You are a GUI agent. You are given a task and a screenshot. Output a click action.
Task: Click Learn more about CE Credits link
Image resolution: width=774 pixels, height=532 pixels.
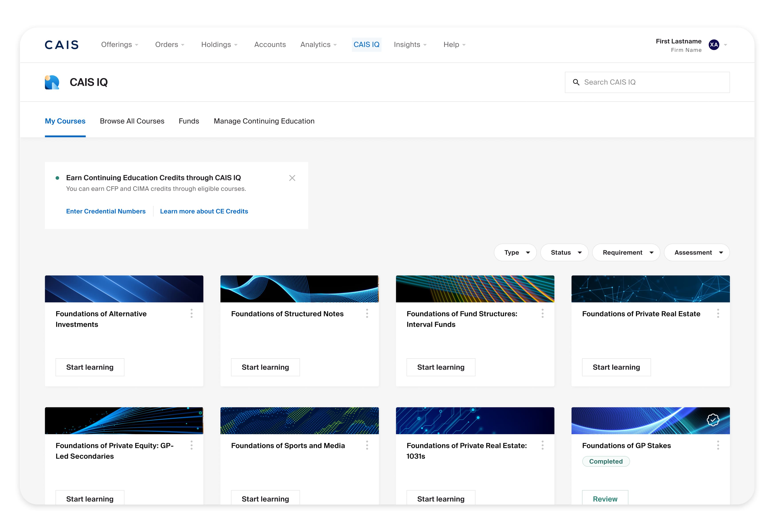(204, 211)
